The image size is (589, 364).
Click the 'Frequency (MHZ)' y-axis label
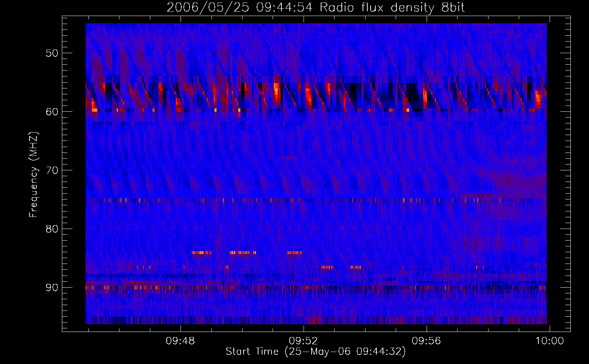tap(33, 175)
